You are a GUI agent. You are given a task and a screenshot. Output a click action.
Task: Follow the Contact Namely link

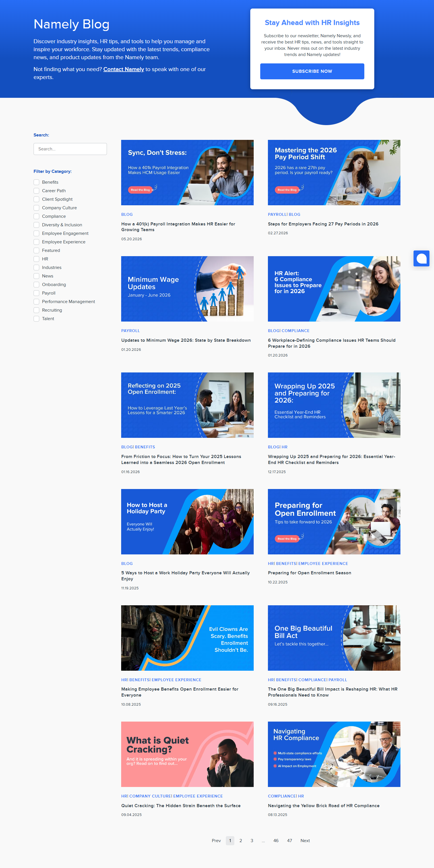124,69
